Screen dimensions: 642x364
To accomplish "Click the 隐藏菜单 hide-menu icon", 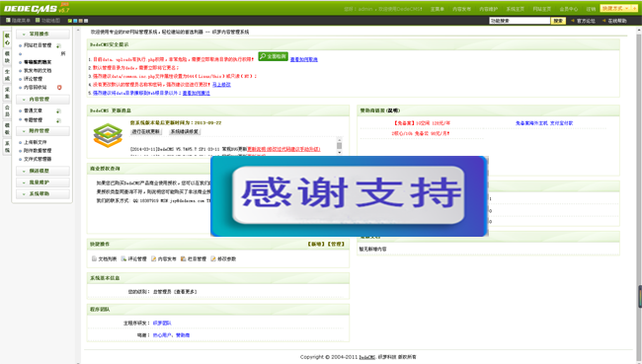I will (x=8, y=20).
